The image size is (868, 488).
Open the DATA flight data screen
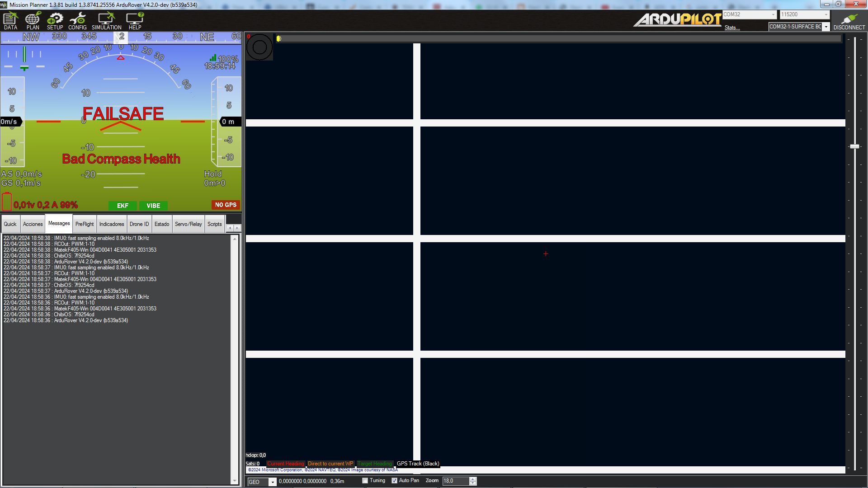10,21
